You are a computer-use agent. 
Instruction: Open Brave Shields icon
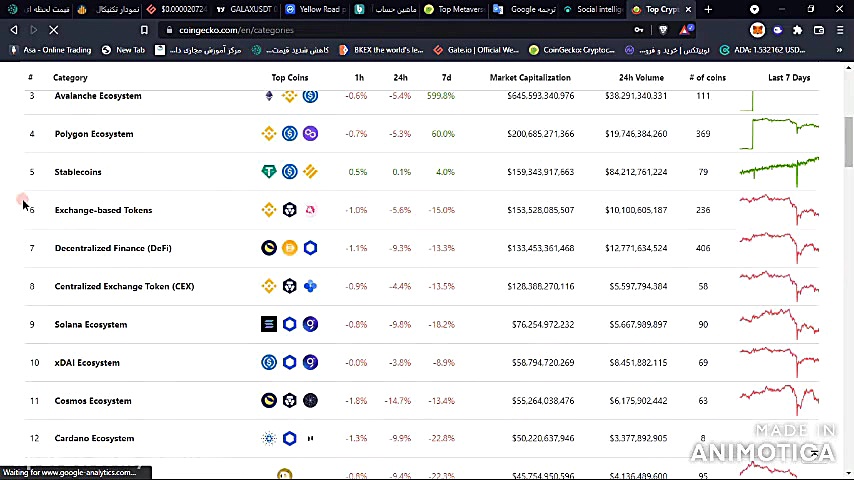click(663, 30)
